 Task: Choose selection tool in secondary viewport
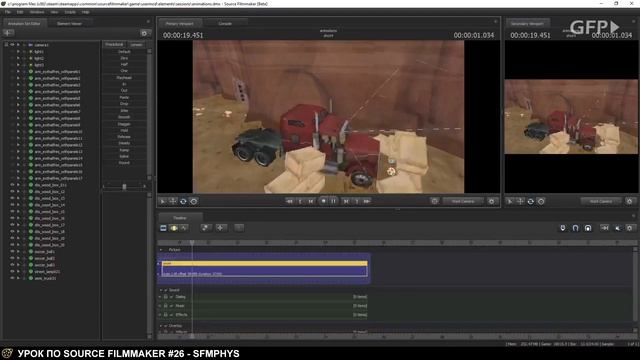pos(510,201)
